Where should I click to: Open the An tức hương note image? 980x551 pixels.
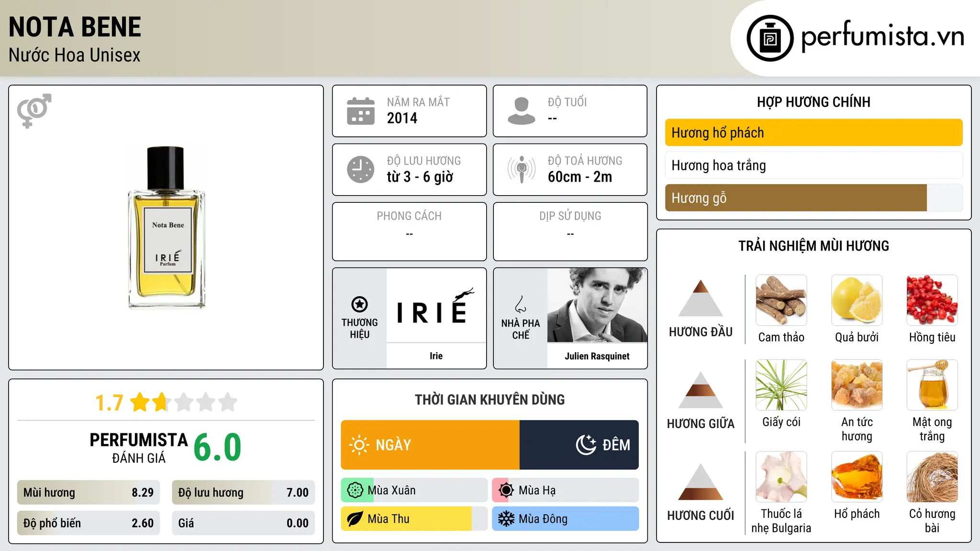pos(857,385)
